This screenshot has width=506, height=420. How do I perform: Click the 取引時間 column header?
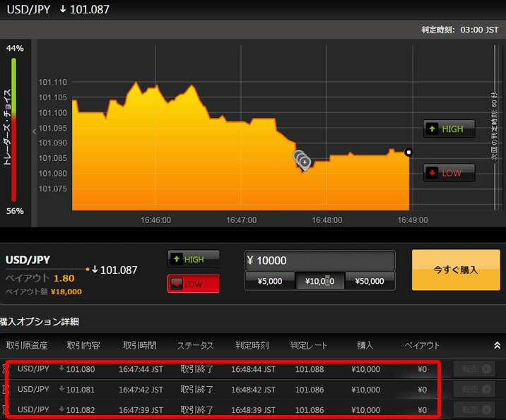140,346
